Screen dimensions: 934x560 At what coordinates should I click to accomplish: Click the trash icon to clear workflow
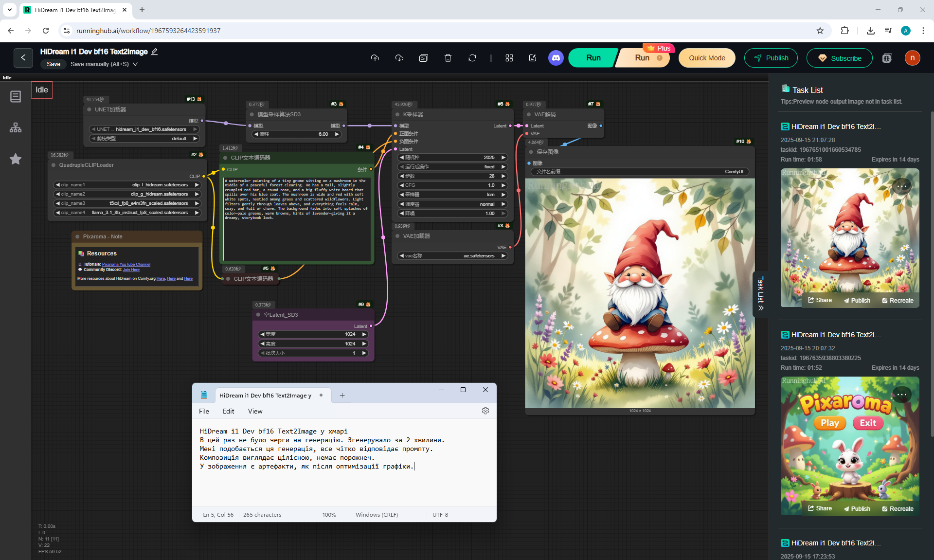click(448, 58)
